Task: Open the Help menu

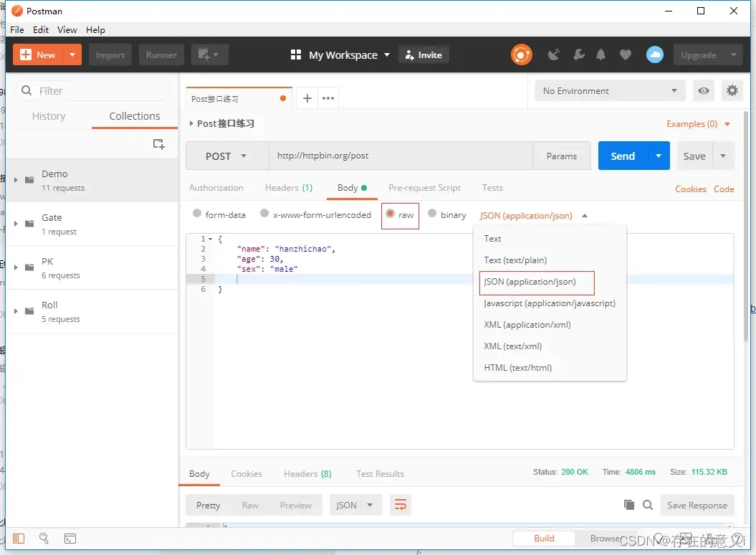Action: tap(95, 29)
